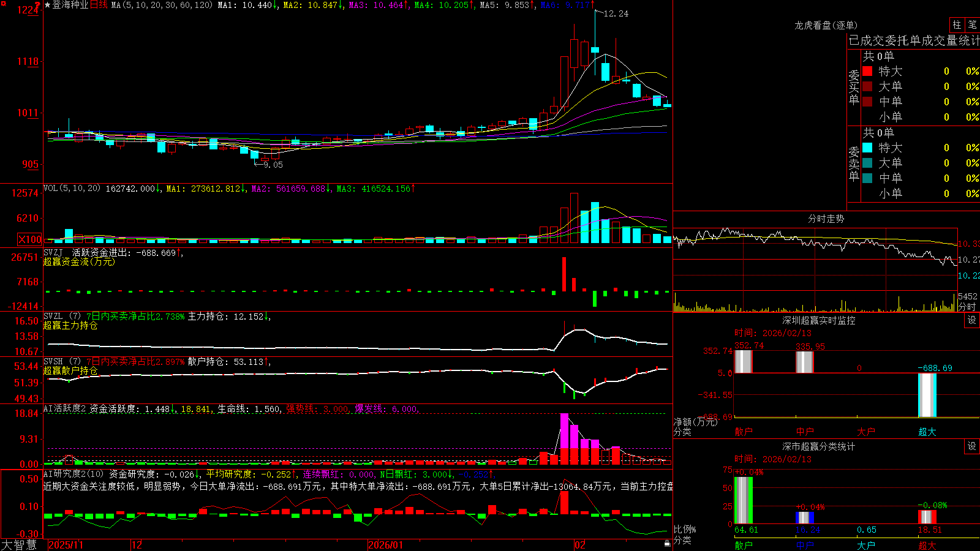The image size is (980, 551).
Task: Click the 超赢主力持仓 yellow label
Action: coord(70,325)
